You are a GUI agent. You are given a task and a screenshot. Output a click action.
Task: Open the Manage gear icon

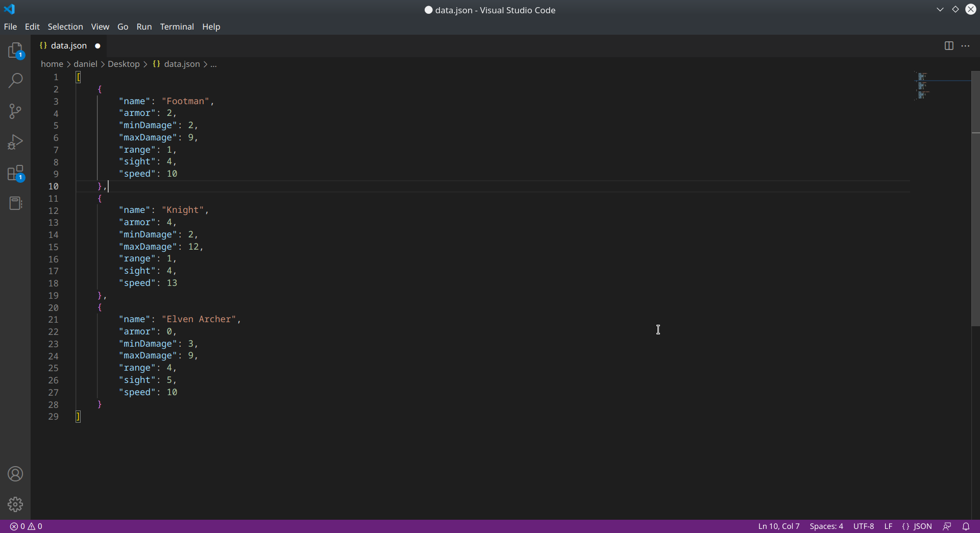tap(15, 504)
